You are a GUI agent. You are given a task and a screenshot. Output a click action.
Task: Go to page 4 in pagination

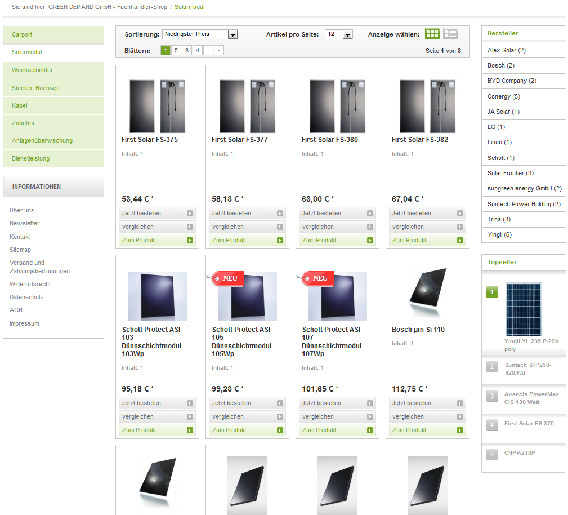coord(197,50)
